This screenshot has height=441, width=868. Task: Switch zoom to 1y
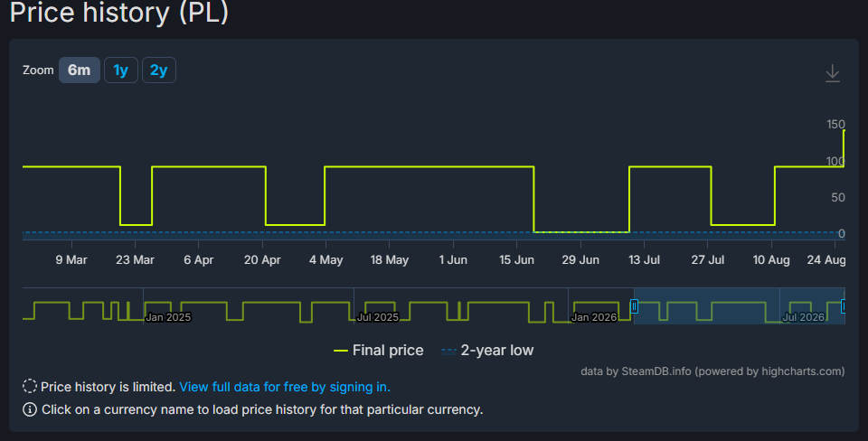coord(120,70)
